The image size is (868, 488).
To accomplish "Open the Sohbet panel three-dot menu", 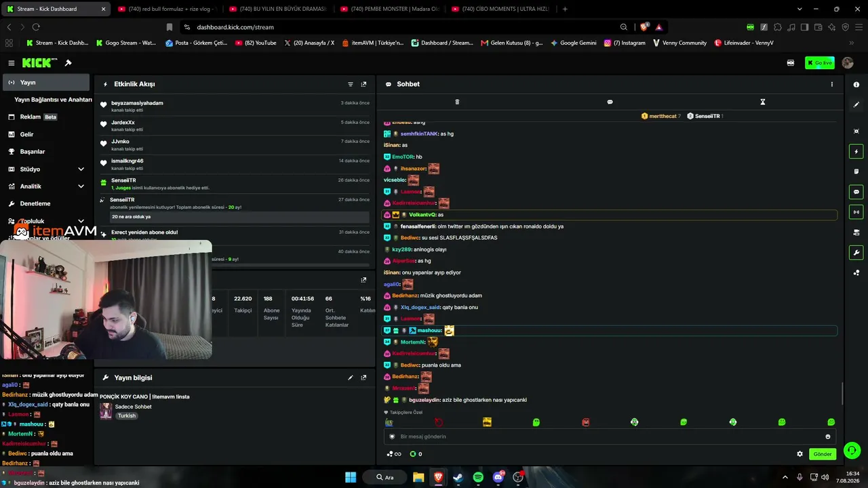I will (x=832, y=84).
